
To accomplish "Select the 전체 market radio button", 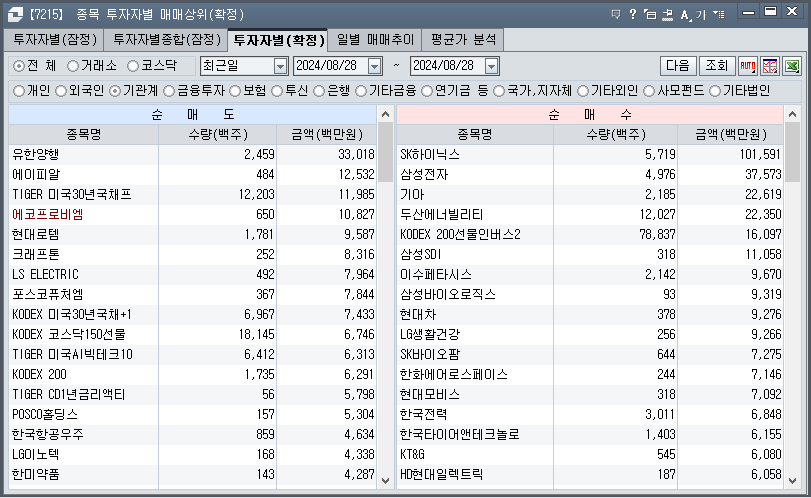I will coord(19,66).
